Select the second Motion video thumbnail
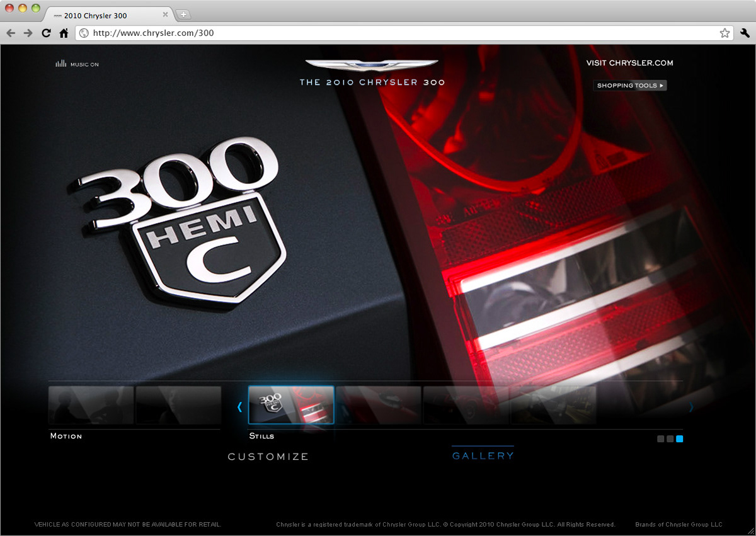 click(x=178, y=405)
